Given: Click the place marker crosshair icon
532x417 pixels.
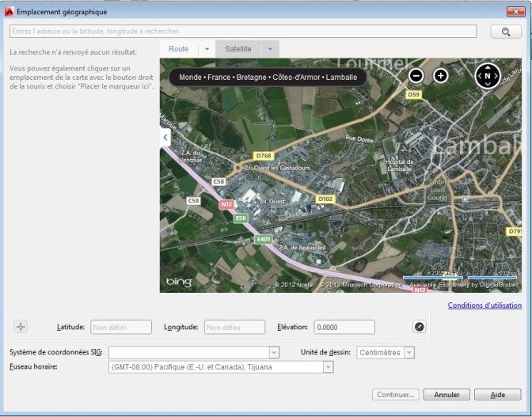Looking at the screenshot, I should (x=21, y=327).
